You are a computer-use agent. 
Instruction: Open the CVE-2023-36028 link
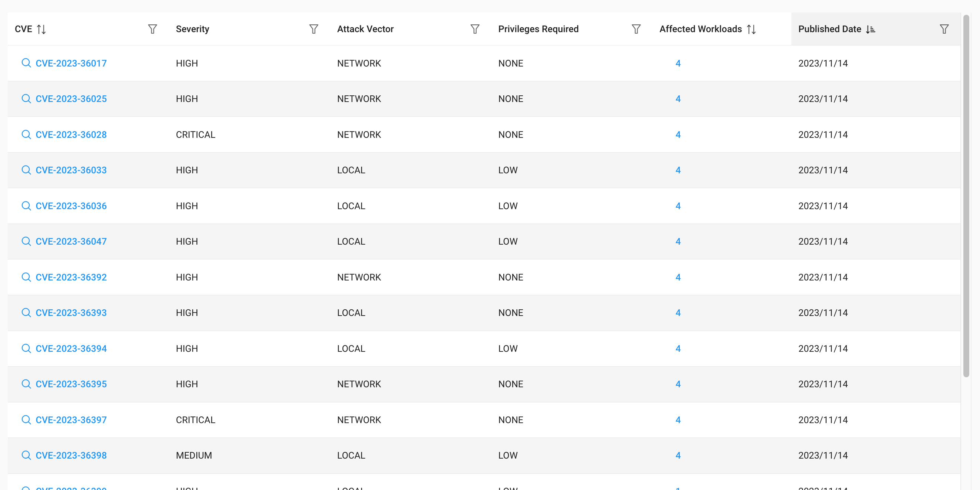point(71,135)
